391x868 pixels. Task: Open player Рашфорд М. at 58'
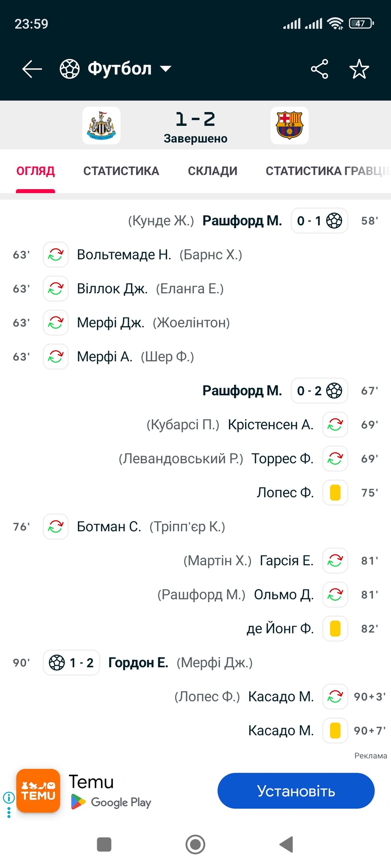click(x=242, y=221)
